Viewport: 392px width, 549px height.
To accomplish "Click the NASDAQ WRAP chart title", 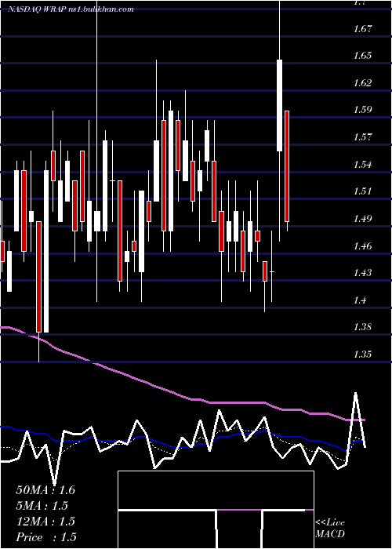I will [x=71, y=9].
